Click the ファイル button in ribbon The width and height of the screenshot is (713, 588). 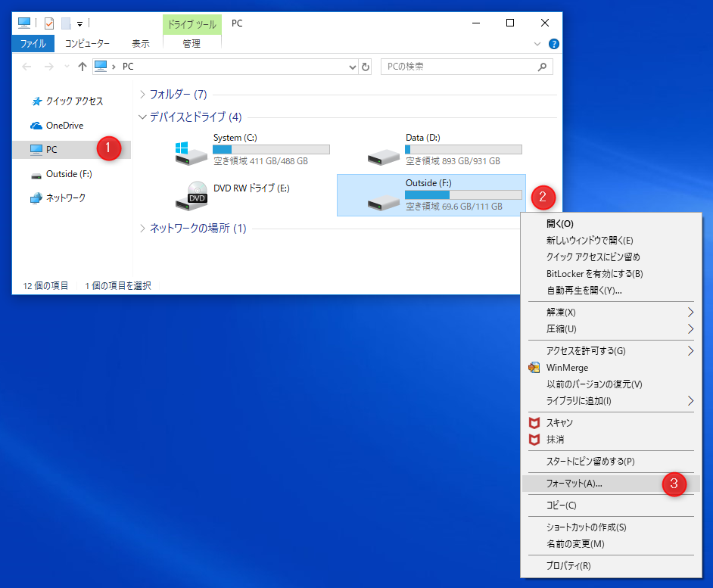(x=33, y=44)
